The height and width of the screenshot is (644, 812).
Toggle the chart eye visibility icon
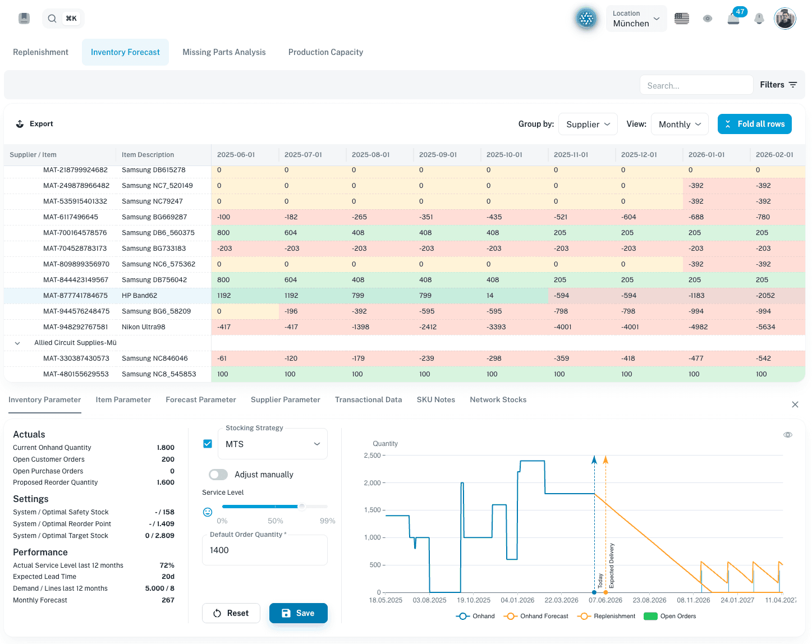coord(788,435)
